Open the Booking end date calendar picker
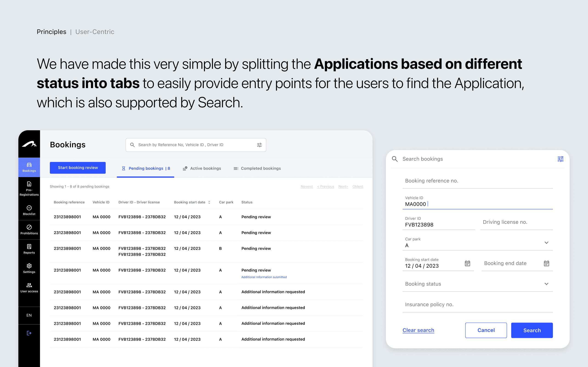Image resolution: width=588 pixels, height=367 pixels. [x=546, y=263]
